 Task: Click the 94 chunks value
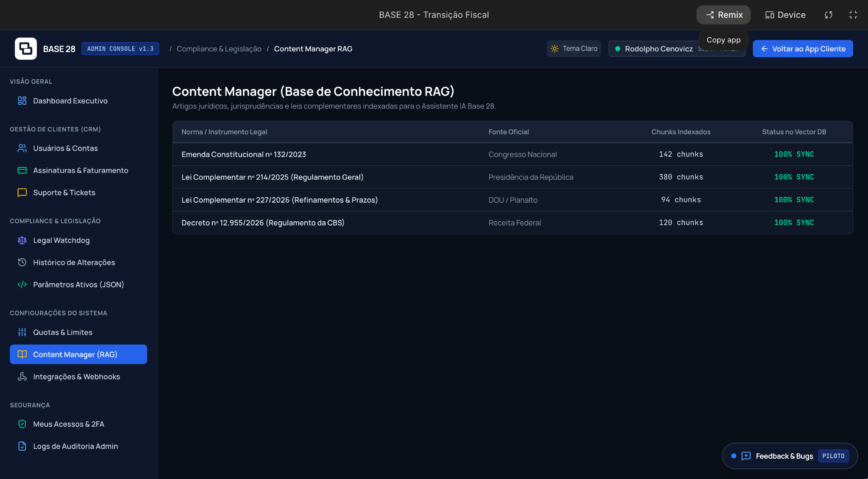click(x=681, y=200)
